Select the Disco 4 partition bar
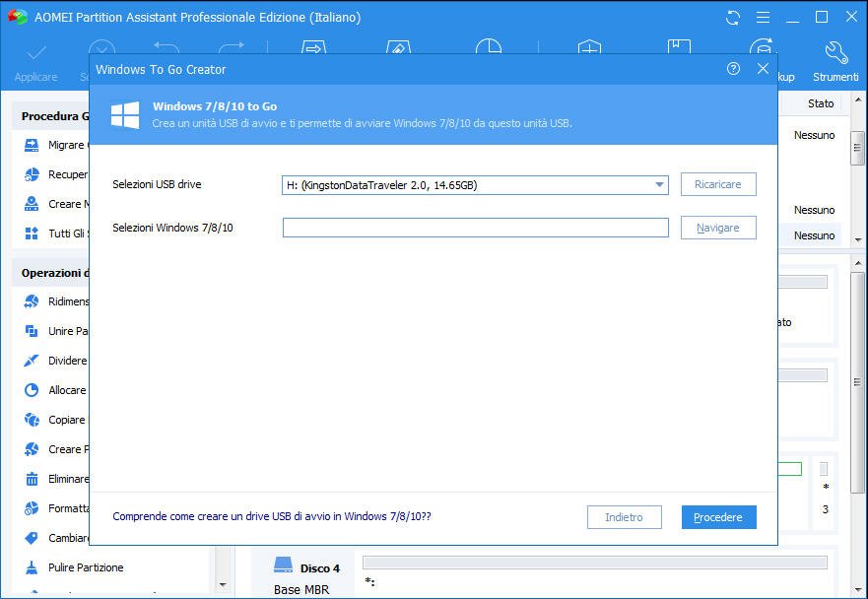868x599 pixels. (x=594, y=563)
